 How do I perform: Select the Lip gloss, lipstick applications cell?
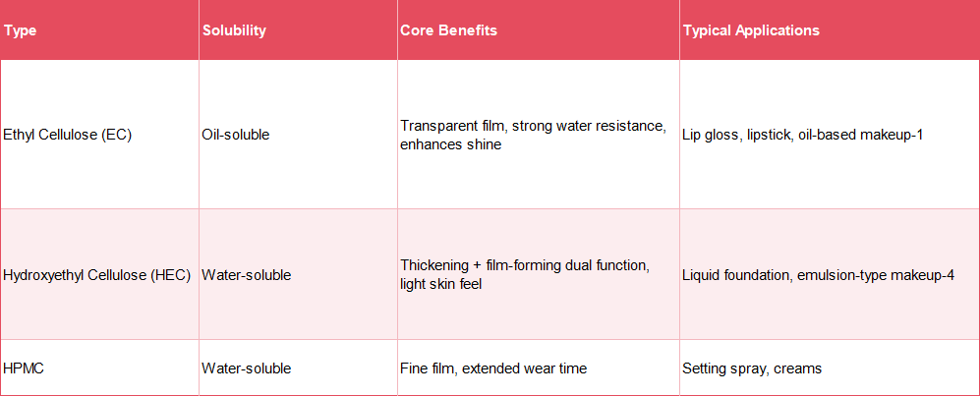tap(830, 135)
